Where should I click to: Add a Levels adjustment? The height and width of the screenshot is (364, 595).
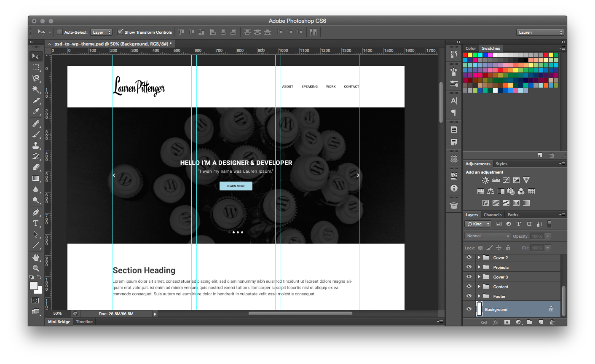496,180
